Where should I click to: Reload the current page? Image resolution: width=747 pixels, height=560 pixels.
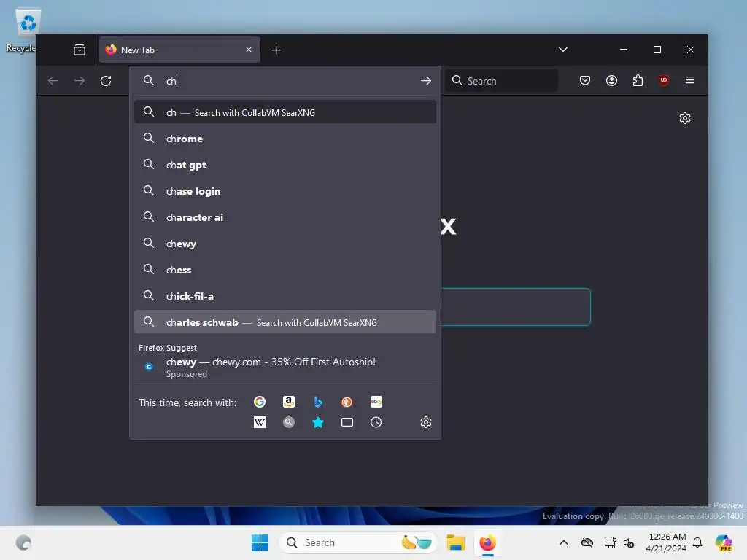(x=106, y=80)
